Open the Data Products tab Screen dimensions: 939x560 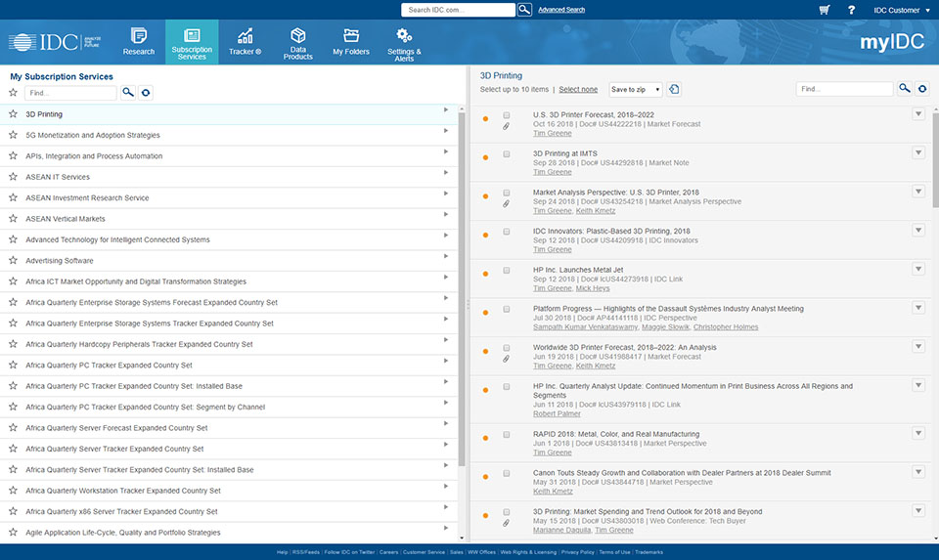pos(297,42)
